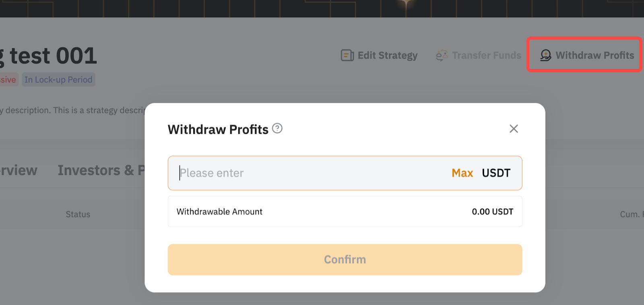Click the Transfer Funds label

pyautogui.click(x=486, y=55)
